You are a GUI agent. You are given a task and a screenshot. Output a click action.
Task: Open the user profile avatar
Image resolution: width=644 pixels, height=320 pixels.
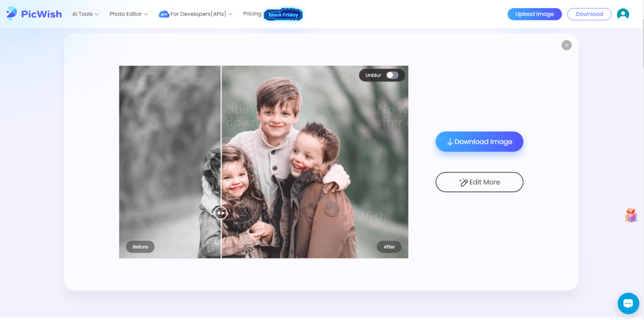tap(623, 14)
